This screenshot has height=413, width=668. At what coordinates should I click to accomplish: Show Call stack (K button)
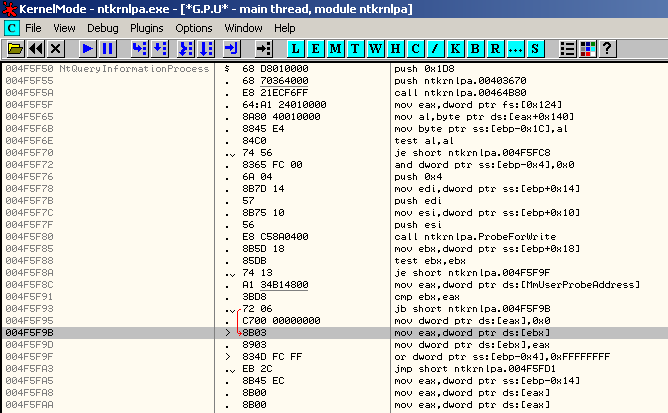(456, 48)
